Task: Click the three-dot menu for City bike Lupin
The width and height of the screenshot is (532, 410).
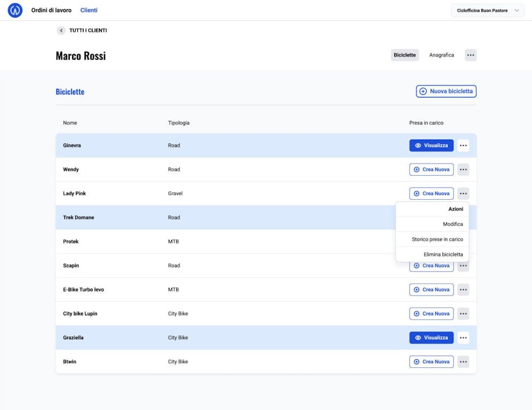Action: coord(463,314)
